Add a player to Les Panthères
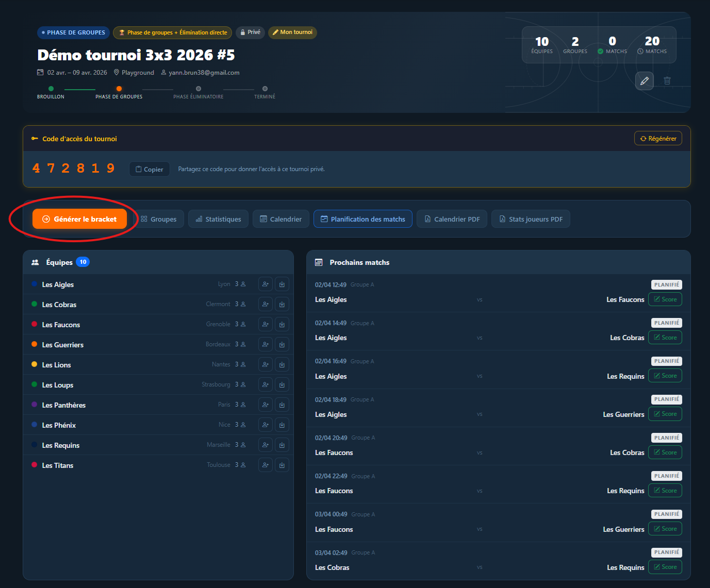 [265, 405]
